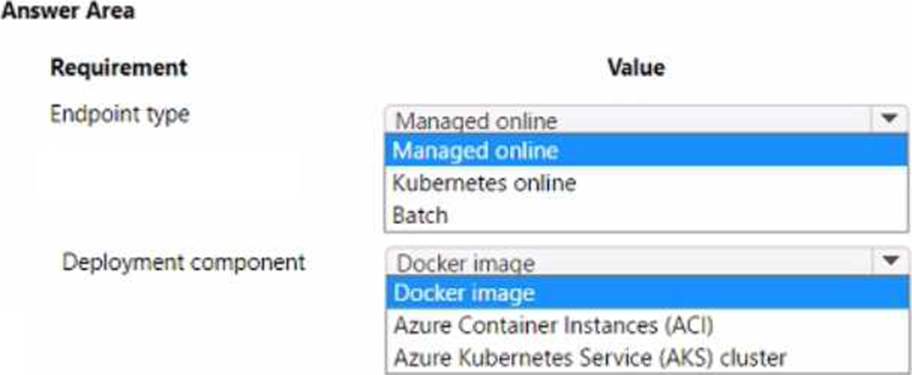Click the Value column header

636,67
